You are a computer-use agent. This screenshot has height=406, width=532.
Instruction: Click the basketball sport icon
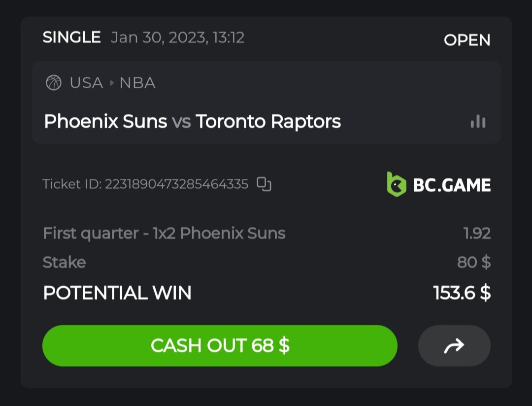[x=54, y=83]
